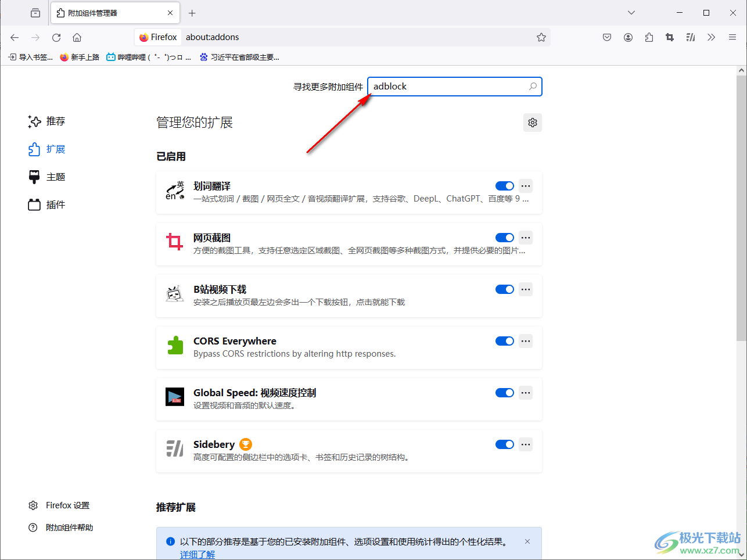Open the gear tools menu for extensions
The width and height of the screenshot is (747, 560).
tap(533, 123)
